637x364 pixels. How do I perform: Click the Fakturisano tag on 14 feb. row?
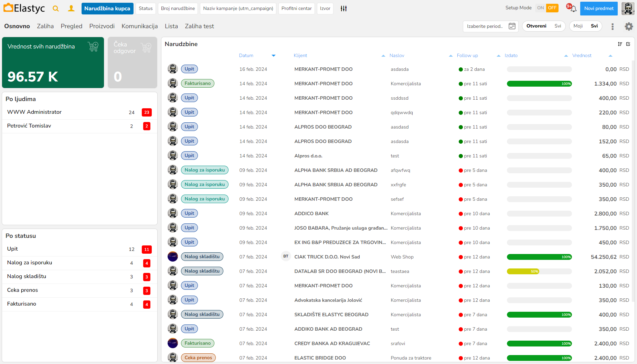198,83
